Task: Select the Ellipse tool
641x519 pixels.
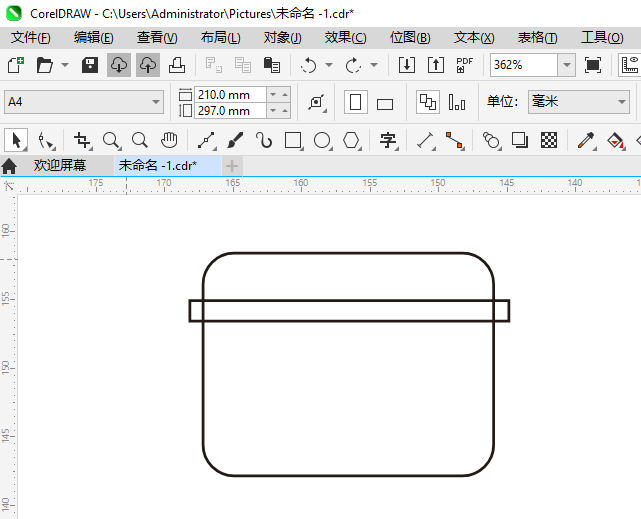Action: pos(322,140)
